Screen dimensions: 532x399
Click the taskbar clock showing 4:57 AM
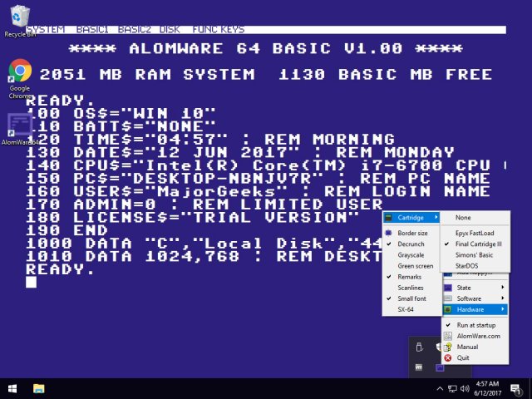[x=488, y=388]
